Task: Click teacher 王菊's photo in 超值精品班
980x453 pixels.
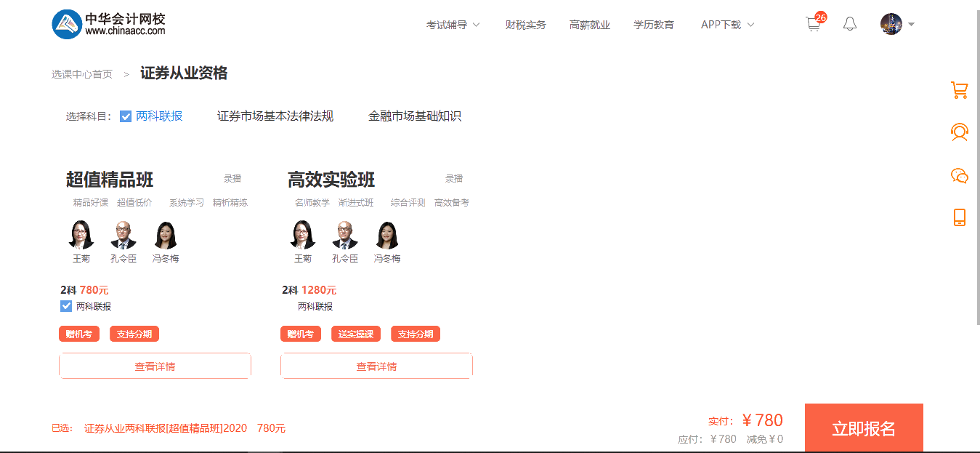Action: (x=81, y=234)
